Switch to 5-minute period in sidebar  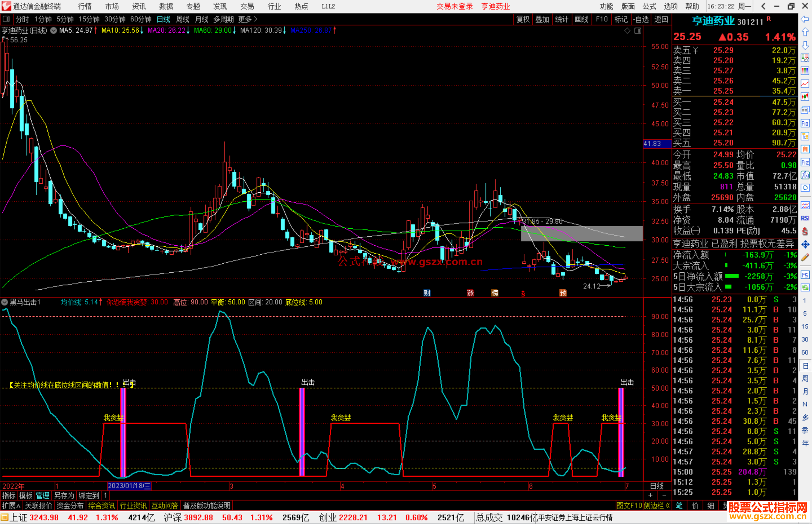coord(805,314)
